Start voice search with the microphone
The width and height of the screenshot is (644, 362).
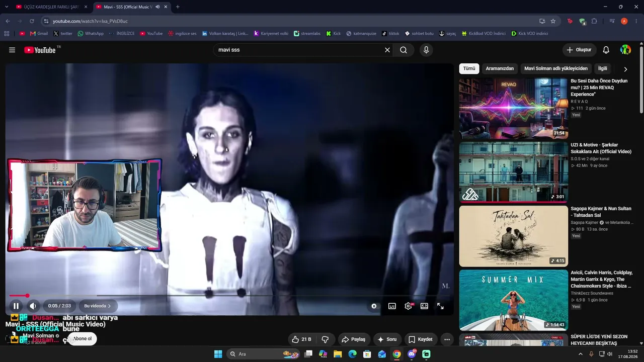point(426,50)
